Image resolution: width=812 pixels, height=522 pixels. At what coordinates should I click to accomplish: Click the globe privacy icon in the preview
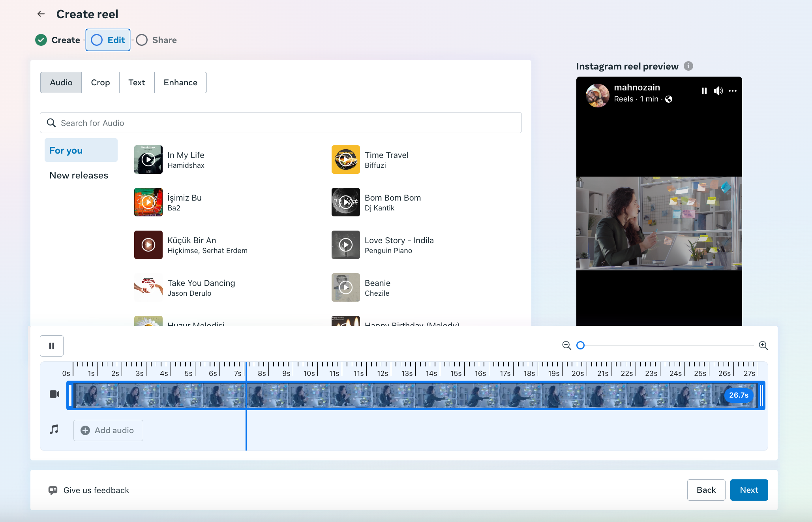669,99
